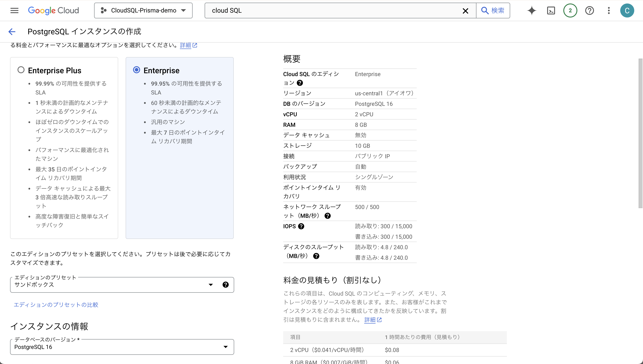
Task: Open the help question mark icon
Action: [589, 10]
